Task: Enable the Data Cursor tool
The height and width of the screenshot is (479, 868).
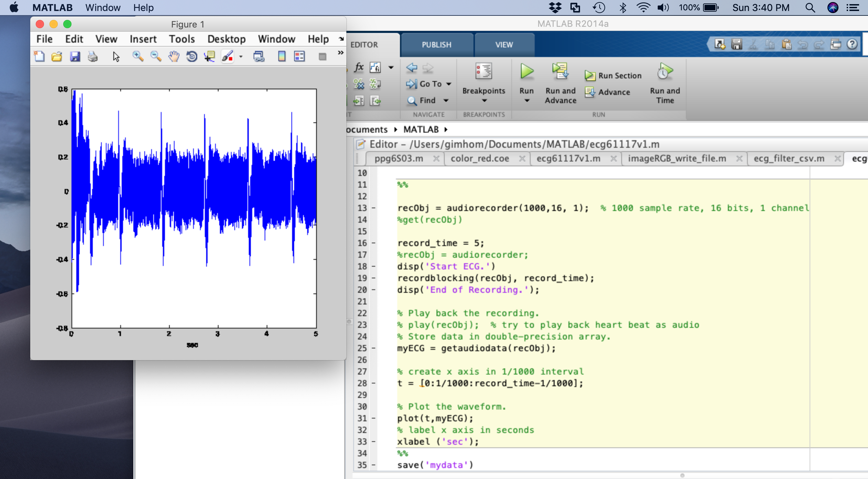Action: click(209, 56)
